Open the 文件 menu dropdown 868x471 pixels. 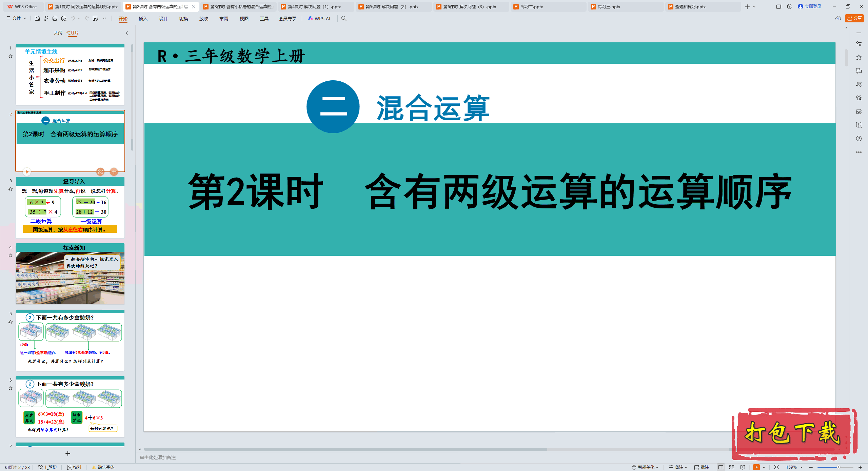[16, 19]
